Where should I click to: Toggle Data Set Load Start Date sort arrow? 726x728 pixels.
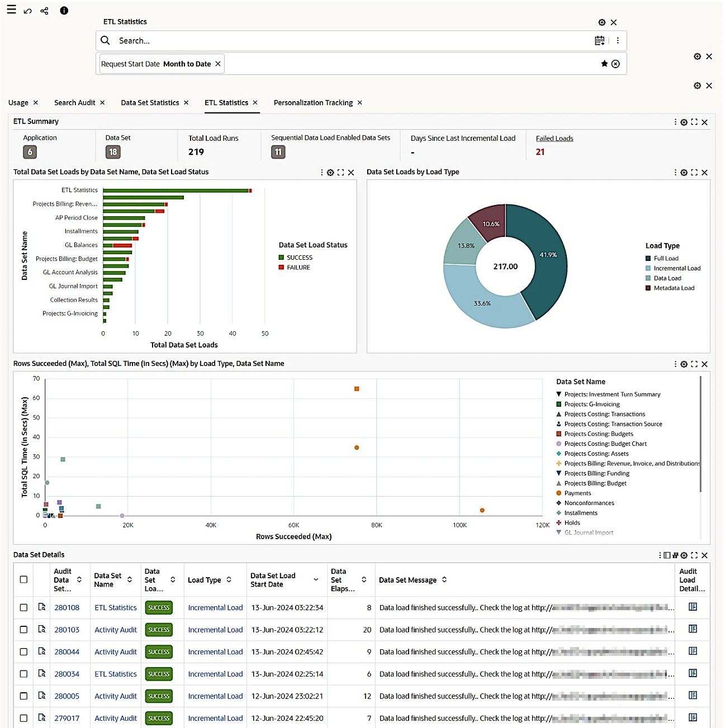click(x=316, y=580)
